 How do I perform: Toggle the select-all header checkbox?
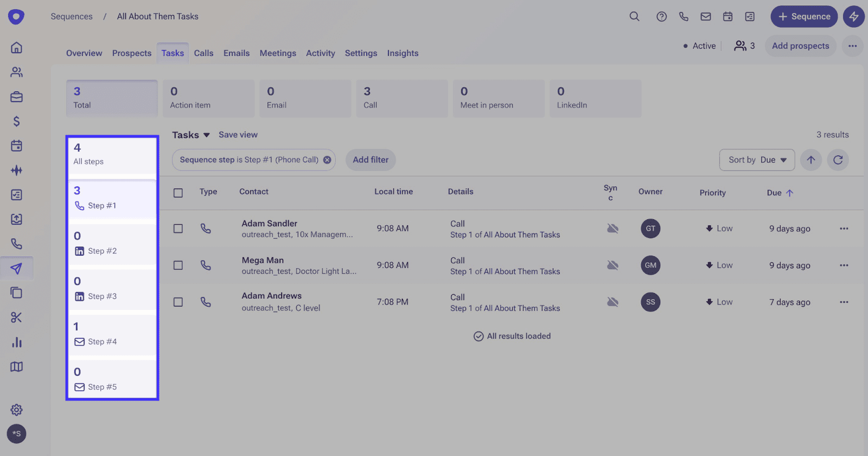point(178,193)
